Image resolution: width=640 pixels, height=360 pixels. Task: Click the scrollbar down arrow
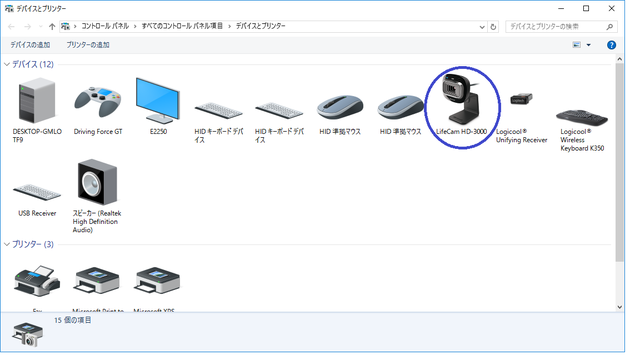(x=620, y=307)
